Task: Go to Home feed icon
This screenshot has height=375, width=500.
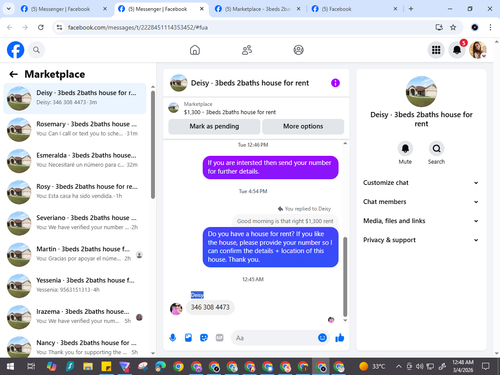Action: (195, 50)
